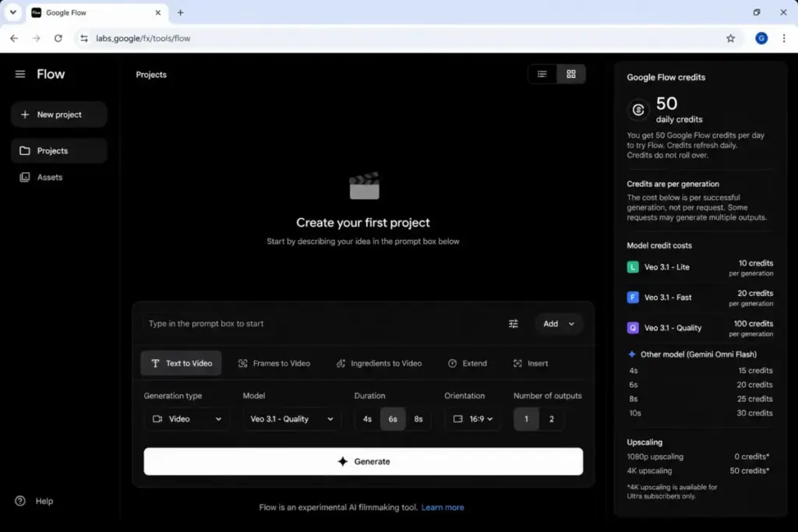The height and width of the screenshot is (532, 798).
Task: Open the Learn more link
Action: [443, 507]
